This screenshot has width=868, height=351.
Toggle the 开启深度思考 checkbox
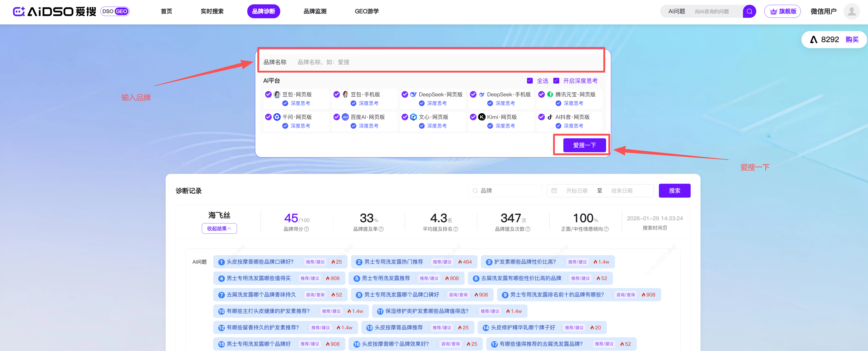(x=556, y=81)
